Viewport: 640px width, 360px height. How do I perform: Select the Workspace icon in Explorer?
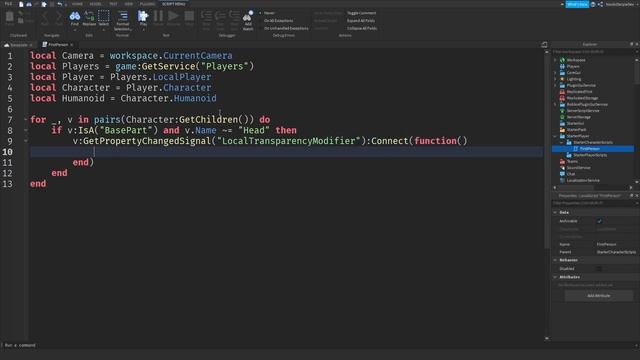(562, 60)
